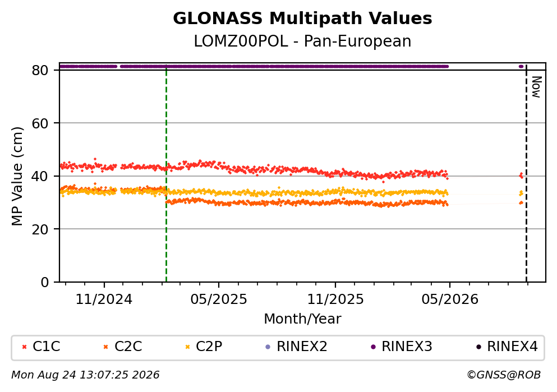Click the rotated Now label

[x=536, y=87]
